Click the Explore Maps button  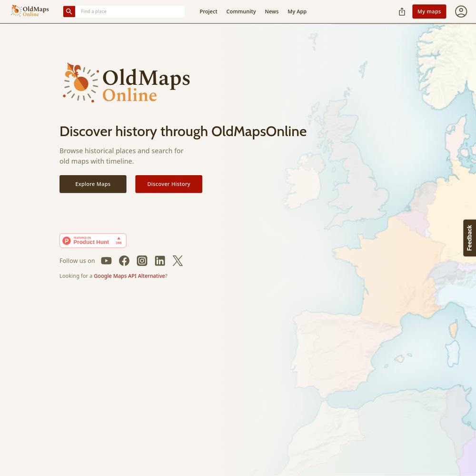coord(93,184)
